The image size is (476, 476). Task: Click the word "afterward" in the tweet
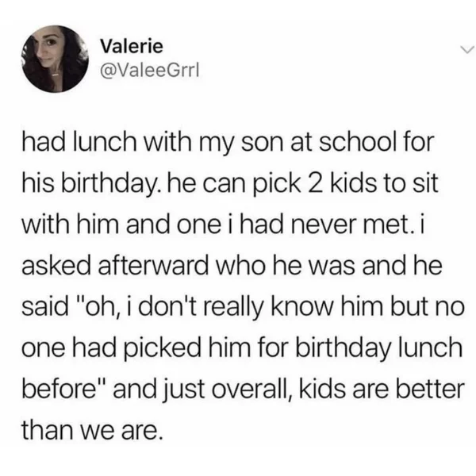click(153, 265)
